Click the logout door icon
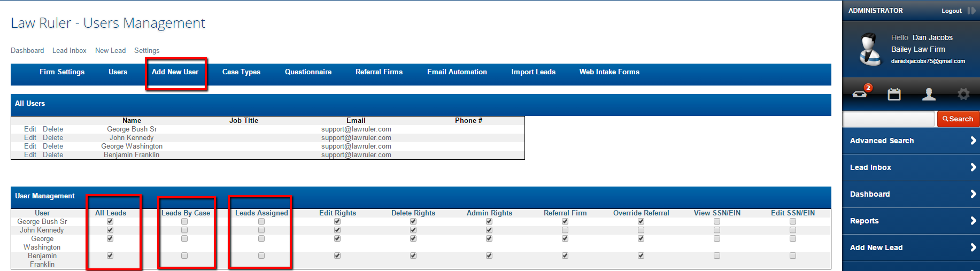The height and width of the screenshot is (271, 980). (x=971, y=11)
